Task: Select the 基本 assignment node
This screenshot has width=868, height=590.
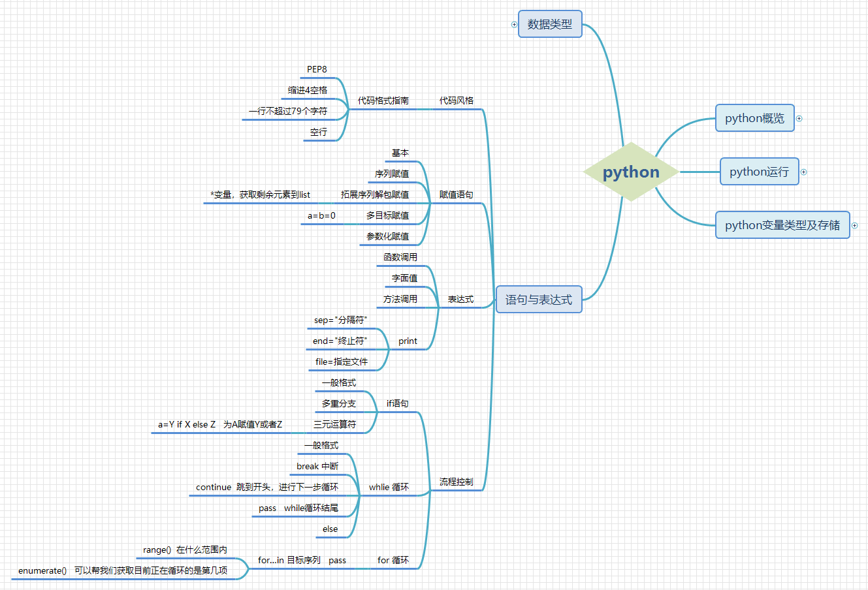Action: tap(400, 153)
